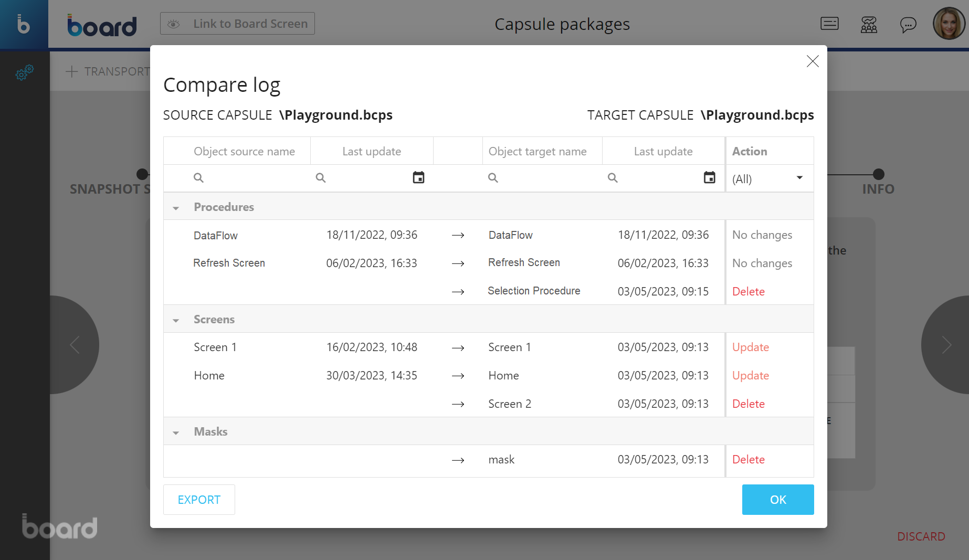Click the target capsule path \Playground.bcps
This screenshot has width=969, height=560.
[x=757, y=115]
